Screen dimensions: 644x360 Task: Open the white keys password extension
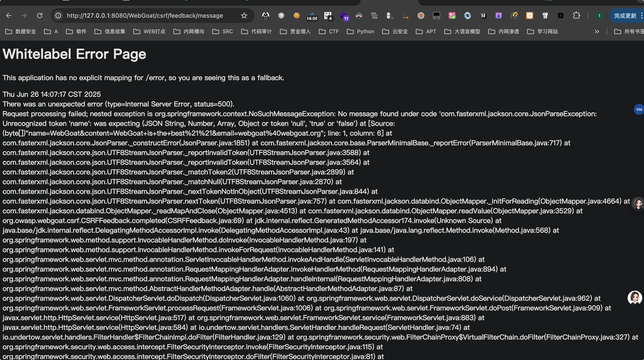[x=545, y=16]
